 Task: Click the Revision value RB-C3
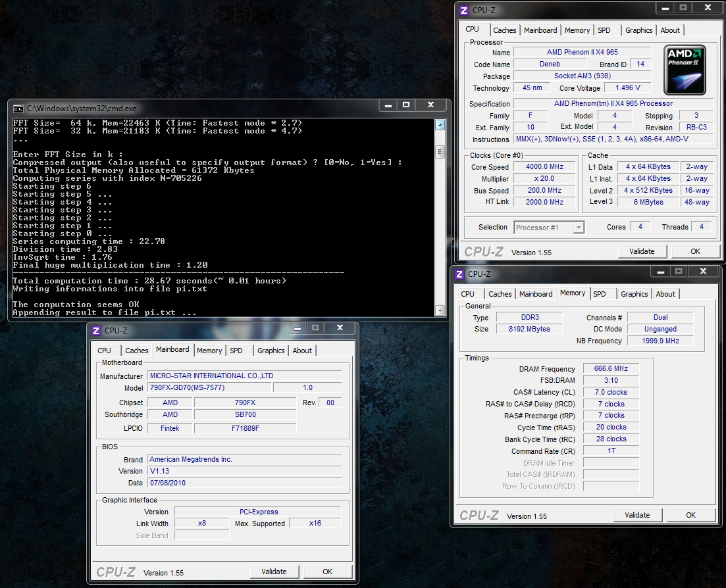coord(696,127)
